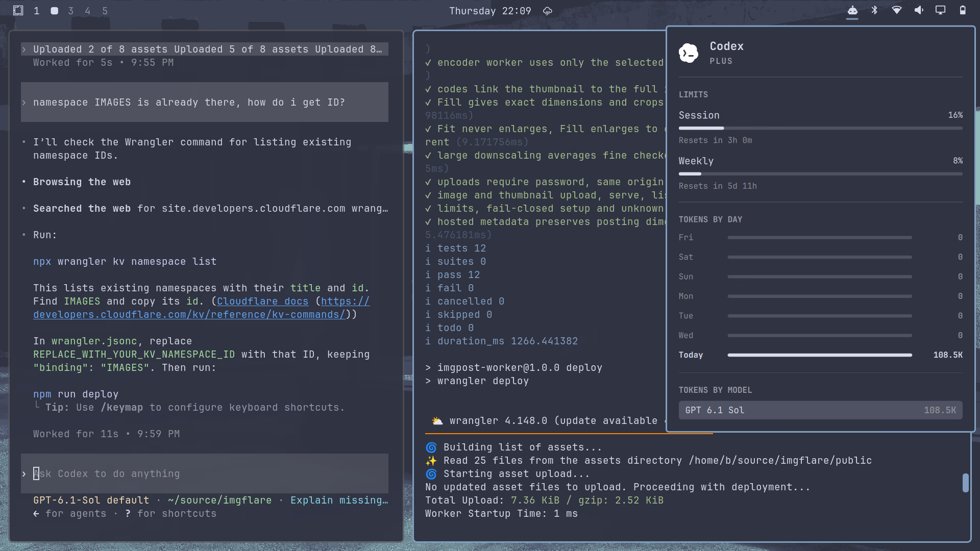Select the GPT 6.1 Sol model row
The image size is (980, 551).
coord(821,410)
